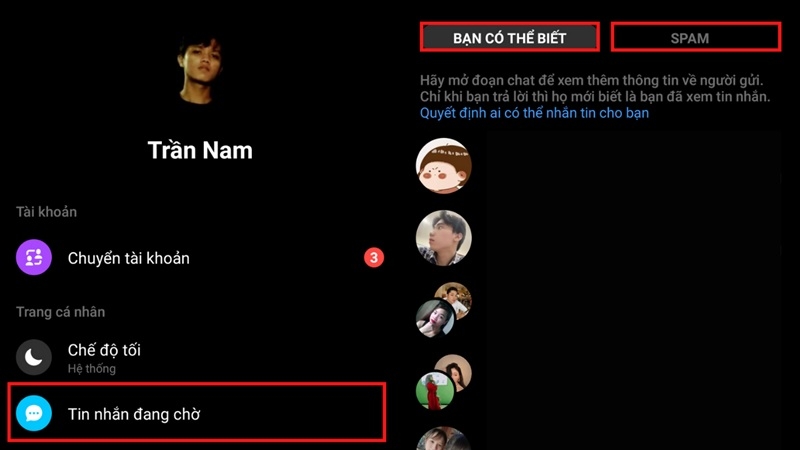This screenshot has width=800, height=450.
Task: Open Trần Nam profile picture
Action: pos(200,69)
